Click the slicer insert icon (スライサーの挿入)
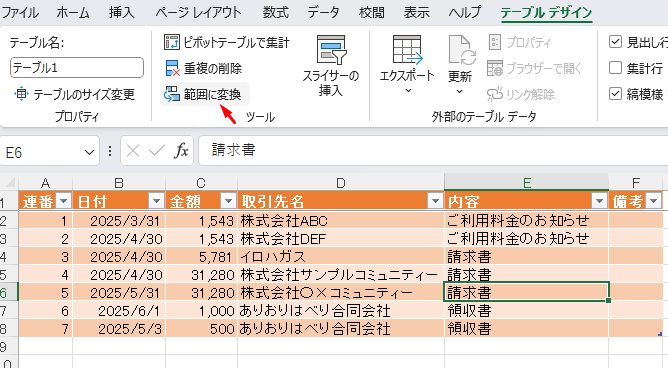The height and width of the screenshot is (368, 668). click(x=331, y=50)
